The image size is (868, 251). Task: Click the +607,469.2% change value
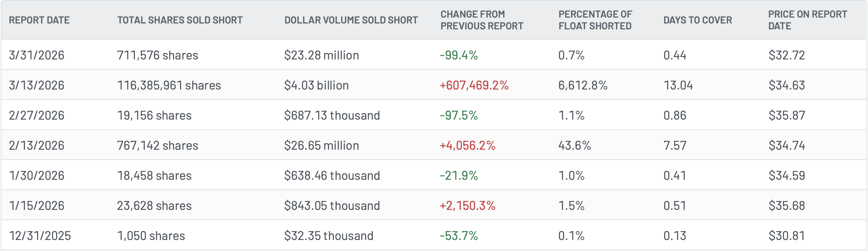[474, 85]
